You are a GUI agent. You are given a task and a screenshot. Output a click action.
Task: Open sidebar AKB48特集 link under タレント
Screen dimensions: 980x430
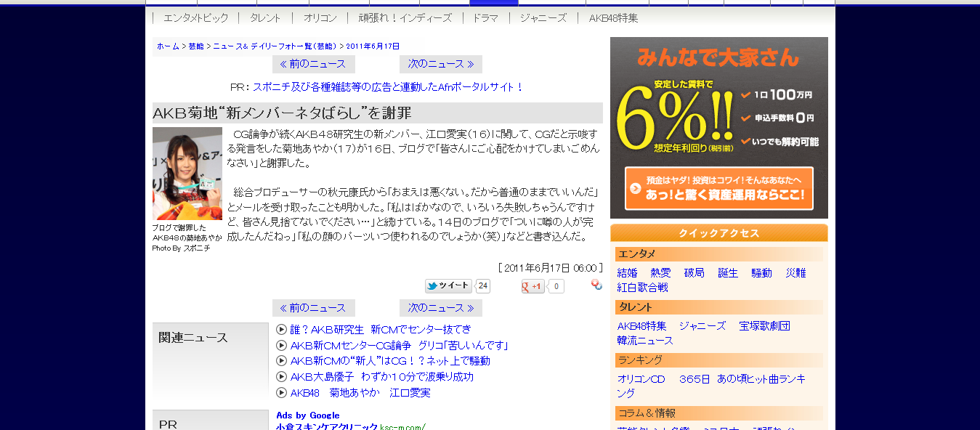point(641,326)
